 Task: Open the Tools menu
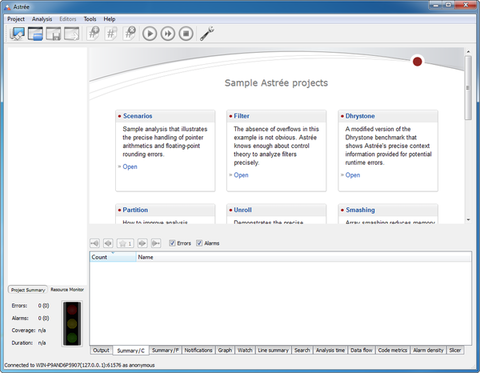[90, 19]
